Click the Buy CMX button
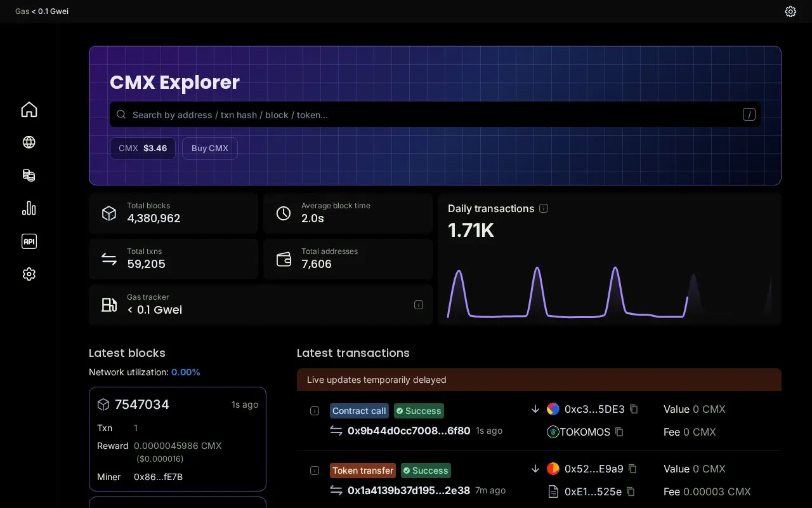Screen dimensions: 812x508 [x=210, y=149]
